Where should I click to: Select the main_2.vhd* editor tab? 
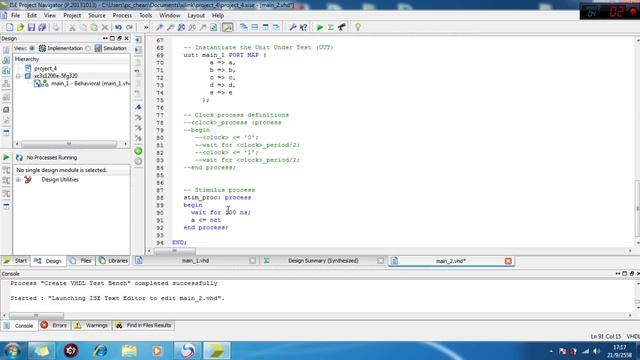point(451,261)
